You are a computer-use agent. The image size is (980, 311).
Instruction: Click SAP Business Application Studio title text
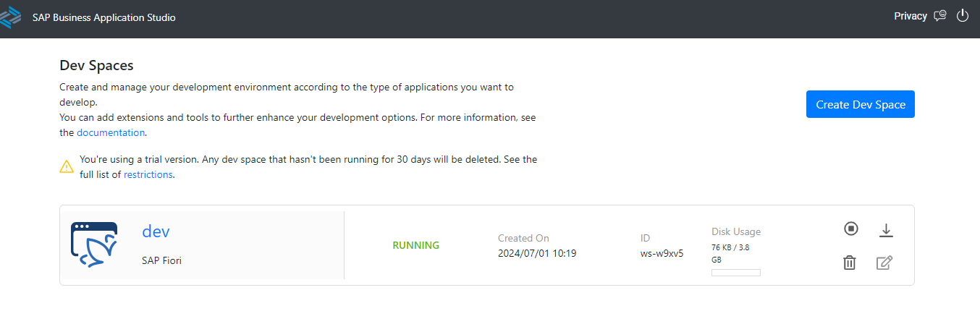click(x=104, y=17)
